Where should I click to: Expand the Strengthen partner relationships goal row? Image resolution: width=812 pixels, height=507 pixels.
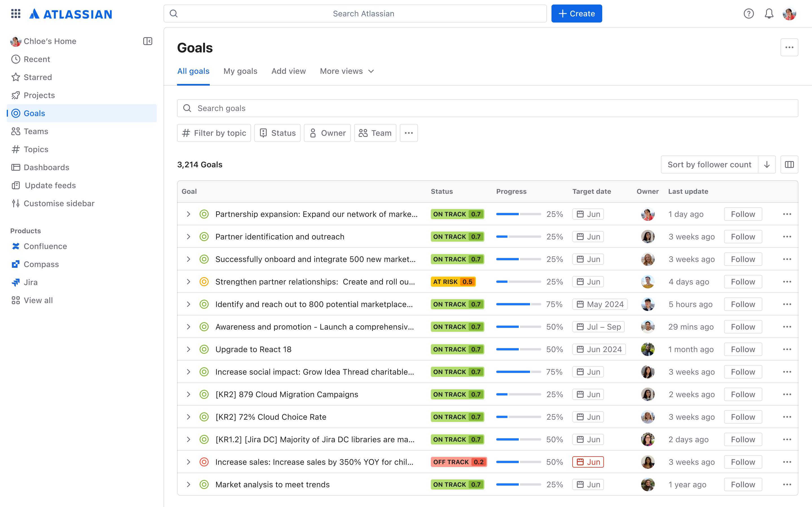[188, 282]
